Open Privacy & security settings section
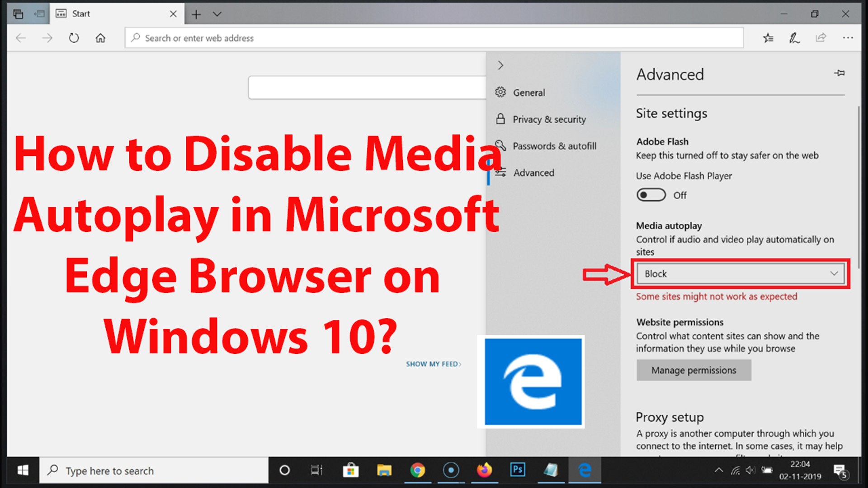 [x=549, y=119]
